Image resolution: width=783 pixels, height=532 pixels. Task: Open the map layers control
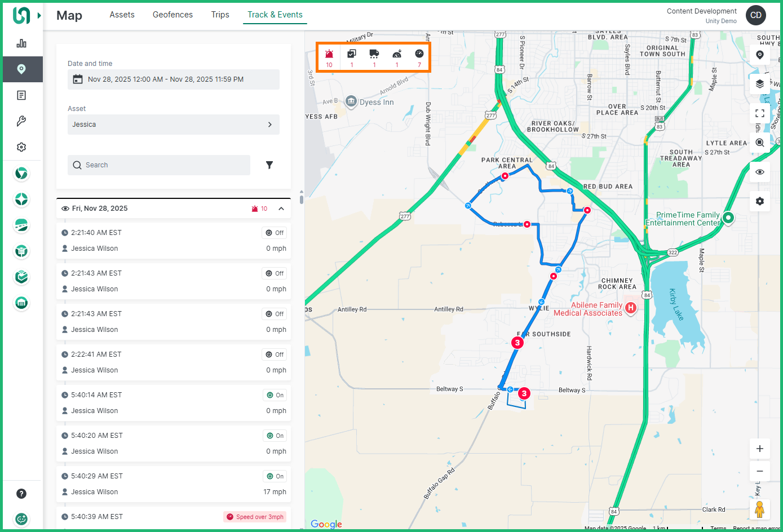(759, 84)
